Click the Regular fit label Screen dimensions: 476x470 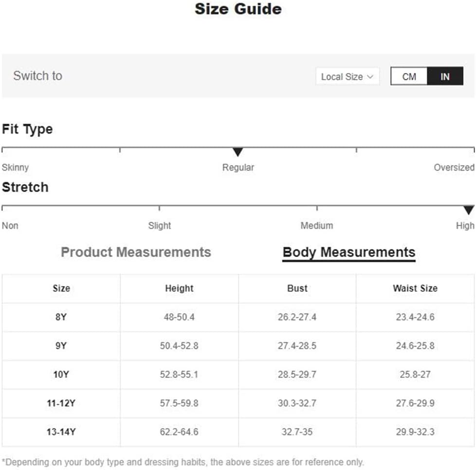click(x=238, y=167)
